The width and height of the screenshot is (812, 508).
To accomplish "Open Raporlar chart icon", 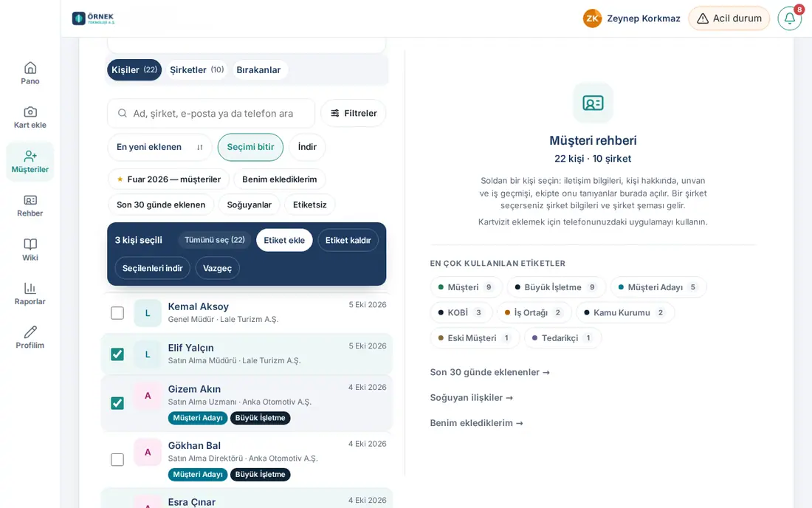I will click(x=30, y=289).
